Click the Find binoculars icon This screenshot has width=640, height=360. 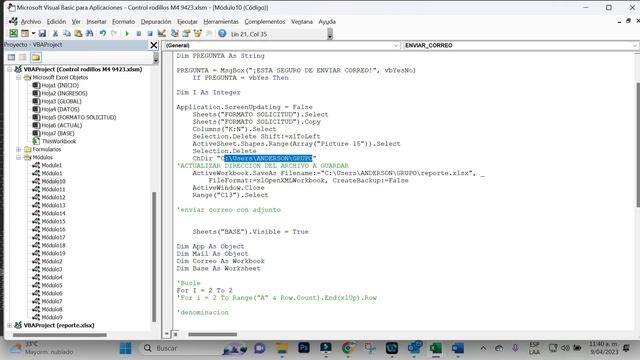point(89,33)
